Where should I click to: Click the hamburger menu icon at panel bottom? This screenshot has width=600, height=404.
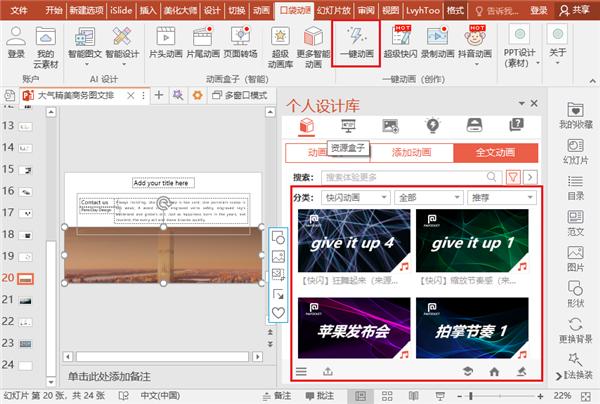(x=301, y=371)
